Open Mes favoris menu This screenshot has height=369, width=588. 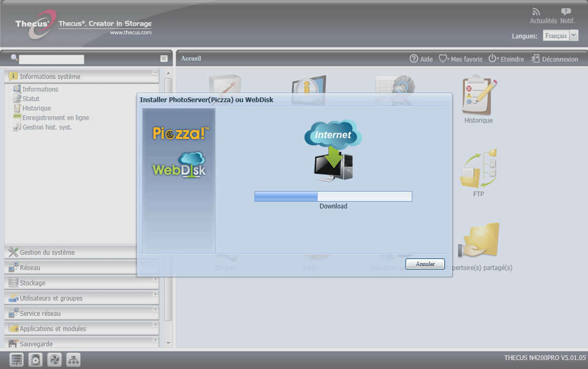pyautogui.click(x=461, y=59)
